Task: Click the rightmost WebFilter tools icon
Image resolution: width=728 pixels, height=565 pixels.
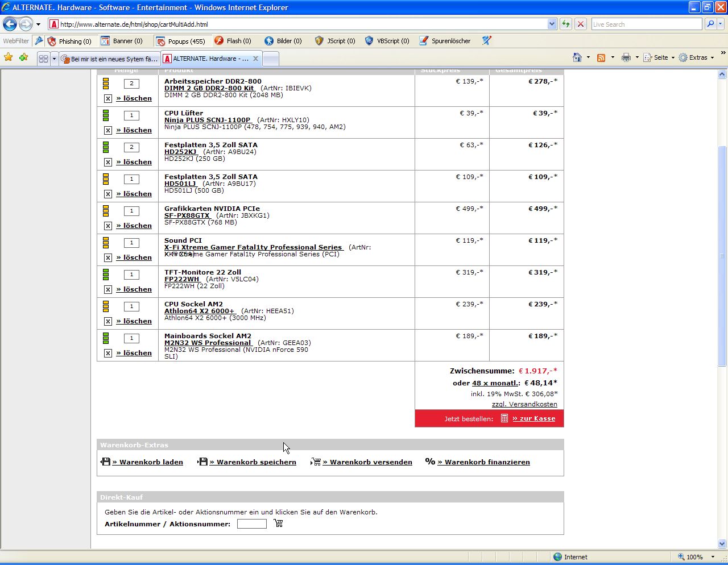Action: [486, 41]
